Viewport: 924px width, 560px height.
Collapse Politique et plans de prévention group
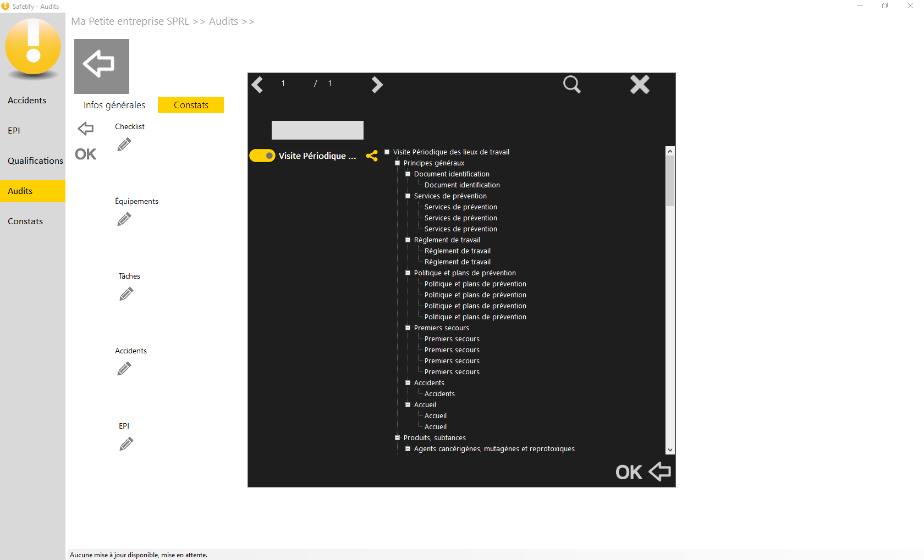[408, 273]
